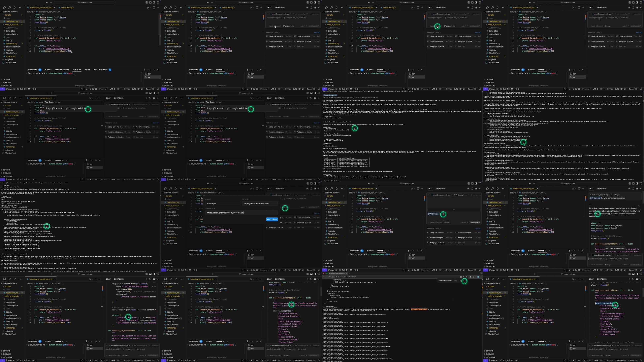In the Cancel generation frame, click chat history icon
The image size is (644, 362).
pyautogui.click(x=633, y=189)
